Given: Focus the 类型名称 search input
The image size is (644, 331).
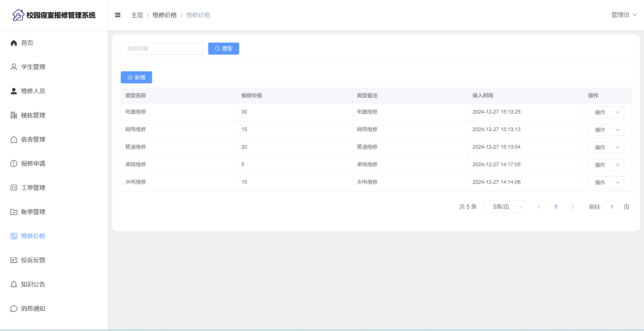Looking at the screenshot, I should pyautogui.click(x=162, y=49).
